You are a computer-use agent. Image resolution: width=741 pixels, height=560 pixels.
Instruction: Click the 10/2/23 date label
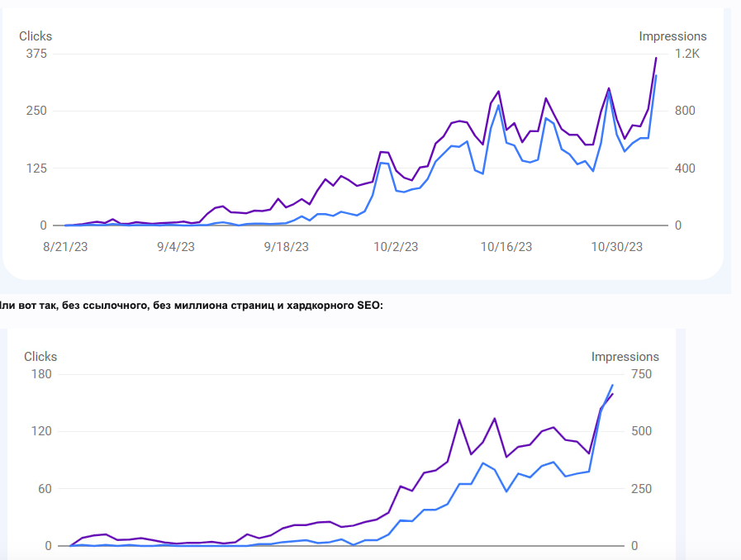coord(397,246)
